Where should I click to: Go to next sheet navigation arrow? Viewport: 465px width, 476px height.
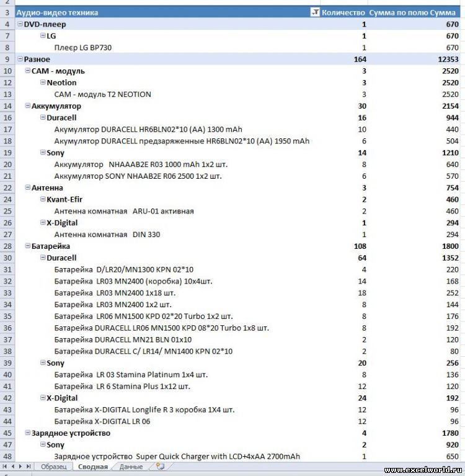[x=20, y=466]
